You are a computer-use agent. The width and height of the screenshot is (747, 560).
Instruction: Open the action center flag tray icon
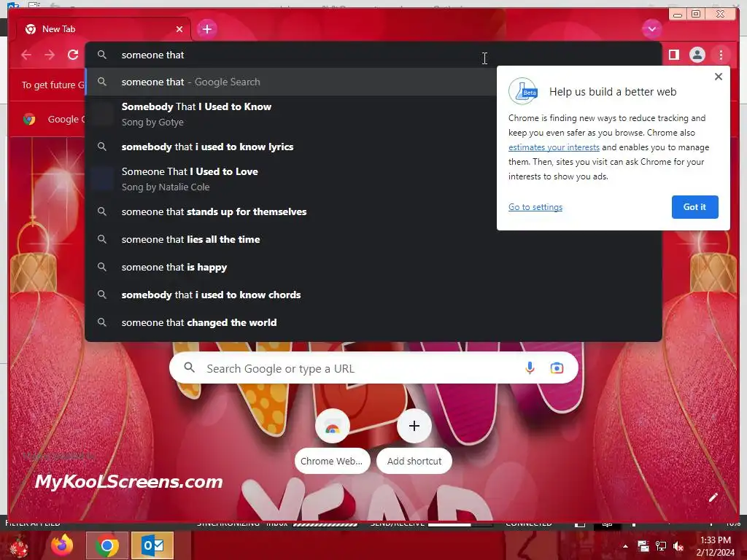pos(643,546)
